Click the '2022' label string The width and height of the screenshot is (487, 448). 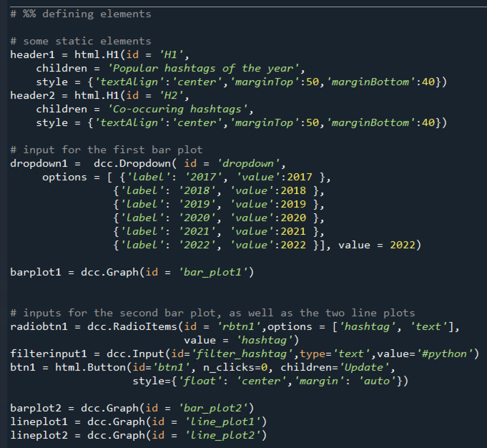pos(197,245)
